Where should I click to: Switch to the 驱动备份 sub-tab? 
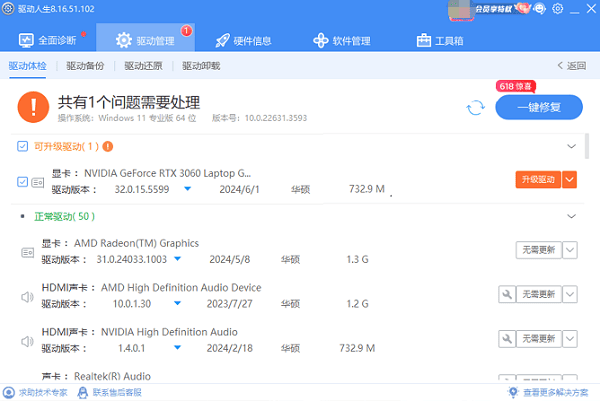pyautogui.click(x=84, y=66)
